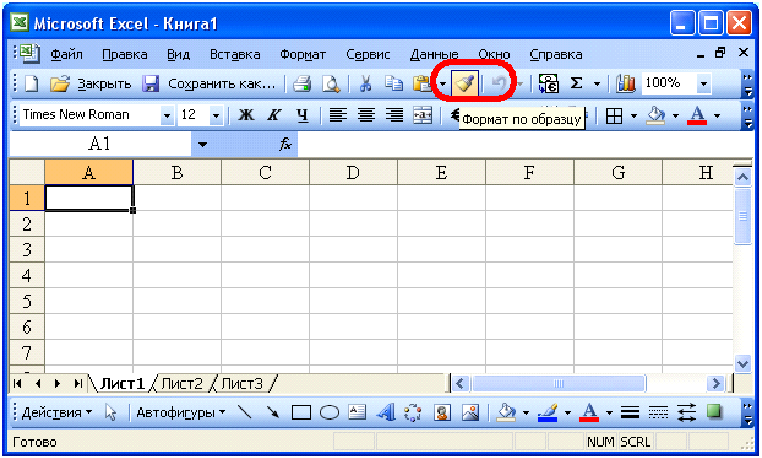Choose dash style on drawing toolbar

click(658, 413)
